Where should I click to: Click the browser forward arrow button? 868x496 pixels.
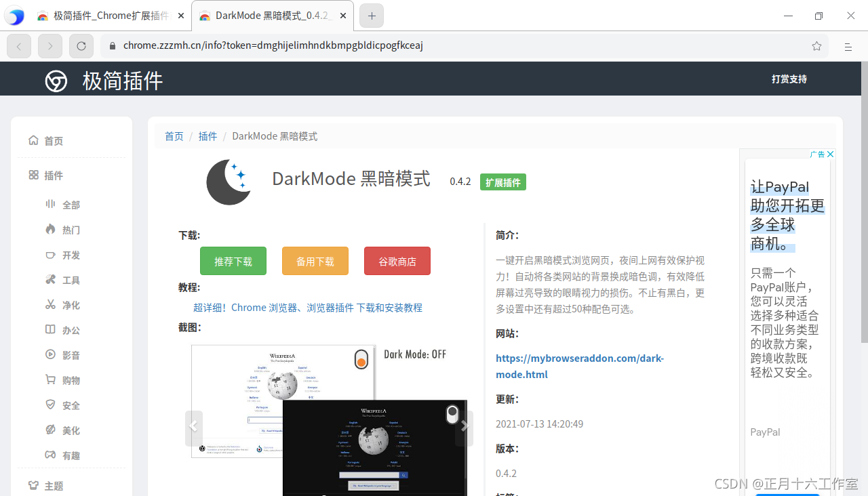click(50, 46)
